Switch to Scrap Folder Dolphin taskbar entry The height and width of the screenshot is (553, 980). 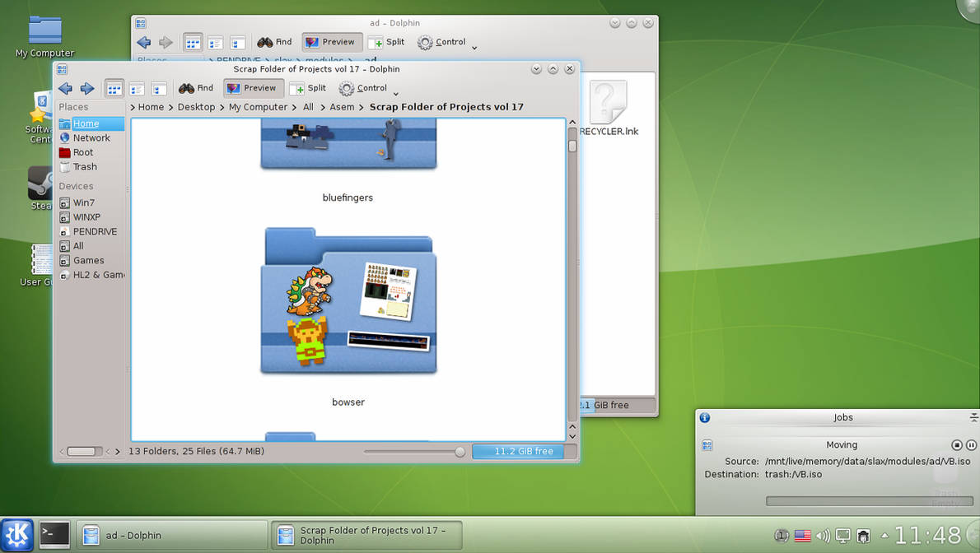366,536
